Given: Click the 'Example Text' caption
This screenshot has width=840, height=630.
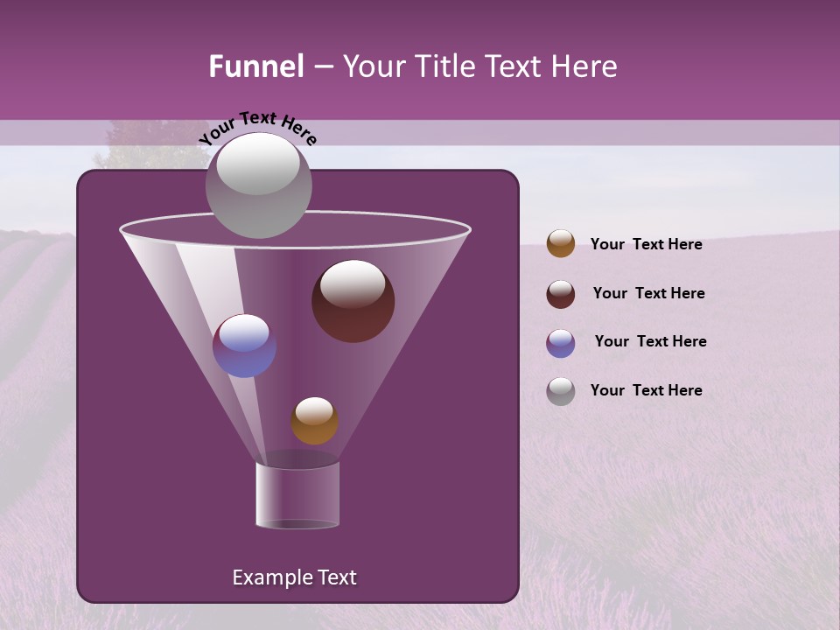Looking at the screenshot, I should tap(294, 577).
